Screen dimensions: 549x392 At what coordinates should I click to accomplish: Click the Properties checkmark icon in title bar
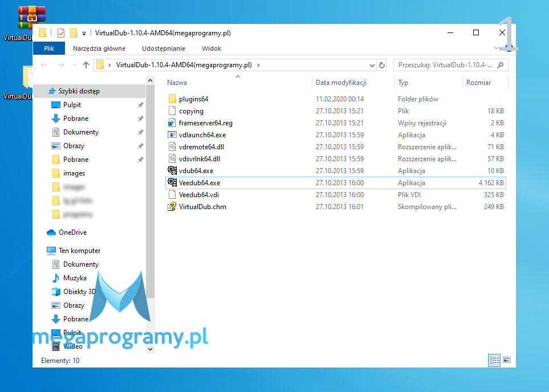(61, 33)
